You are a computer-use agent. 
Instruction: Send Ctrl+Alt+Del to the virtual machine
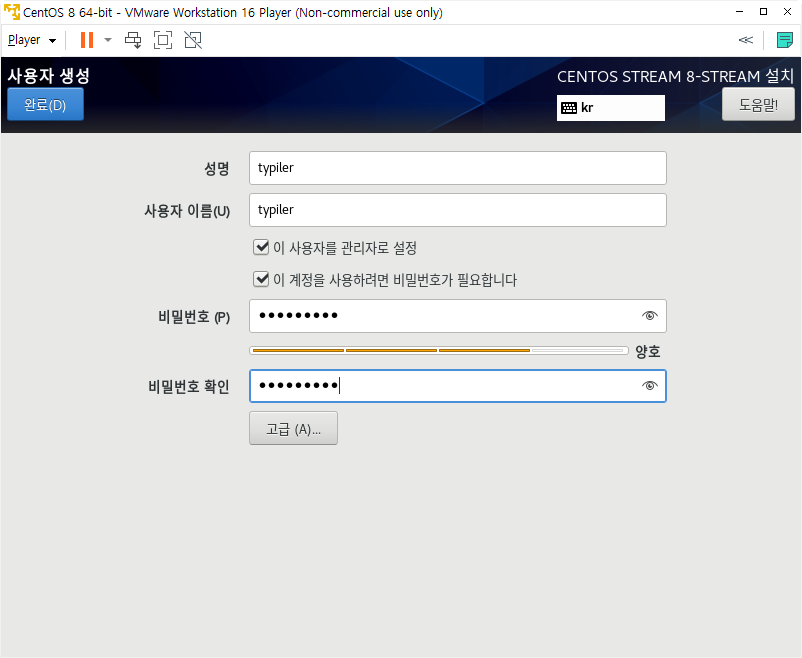coord(133,40)
